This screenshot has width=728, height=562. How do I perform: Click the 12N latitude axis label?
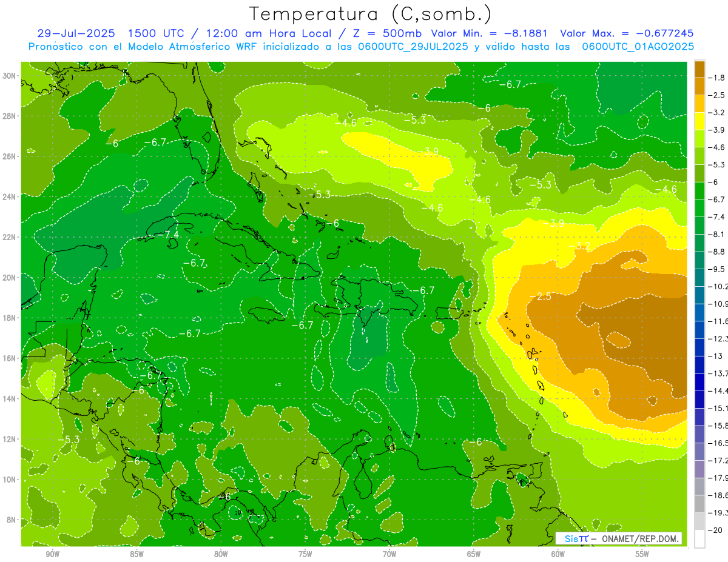point(10,439)
